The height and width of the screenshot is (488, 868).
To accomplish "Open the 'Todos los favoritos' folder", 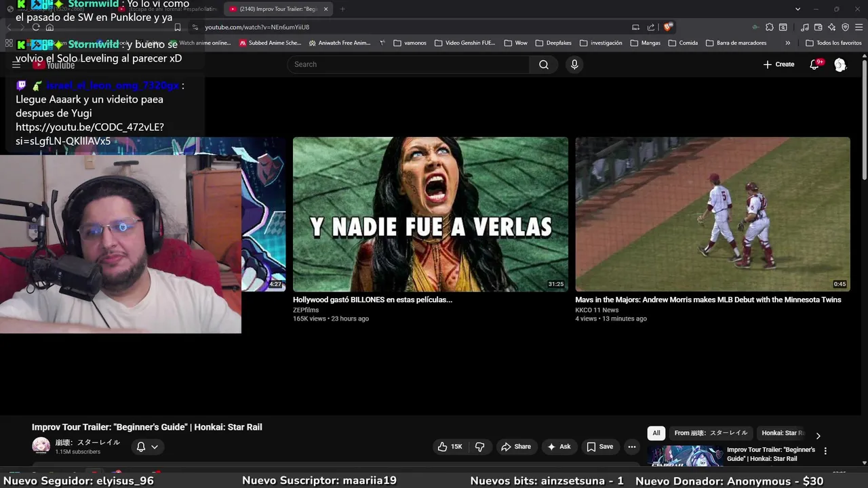I will (833, 43).
